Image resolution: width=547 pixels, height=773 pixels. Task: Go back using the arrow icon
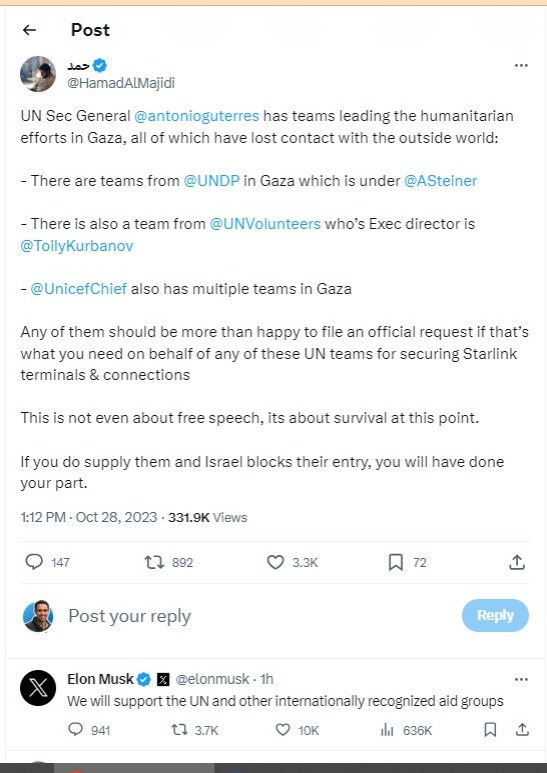point(30,30)
